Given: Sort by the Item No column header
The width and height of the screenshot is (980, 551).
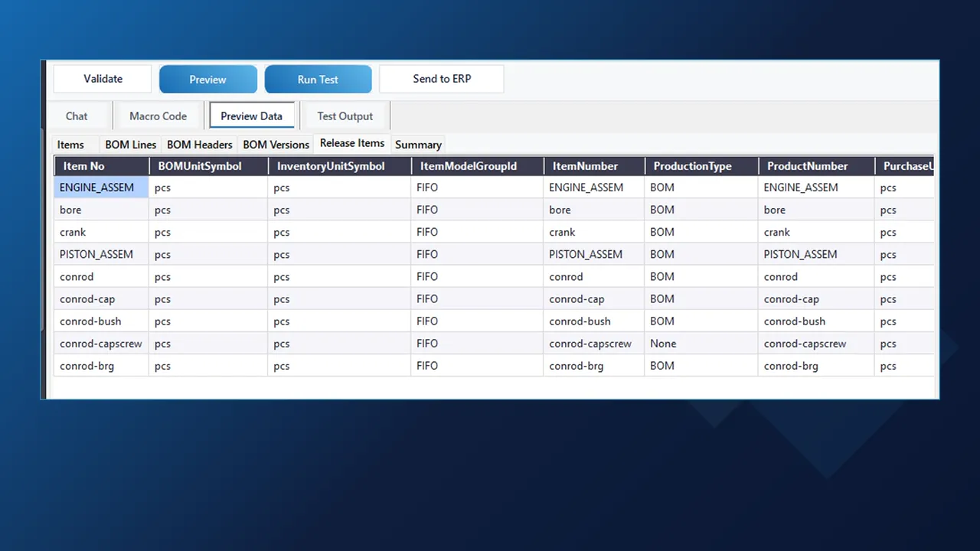Looking at the screenshot, I should [101, 166].
